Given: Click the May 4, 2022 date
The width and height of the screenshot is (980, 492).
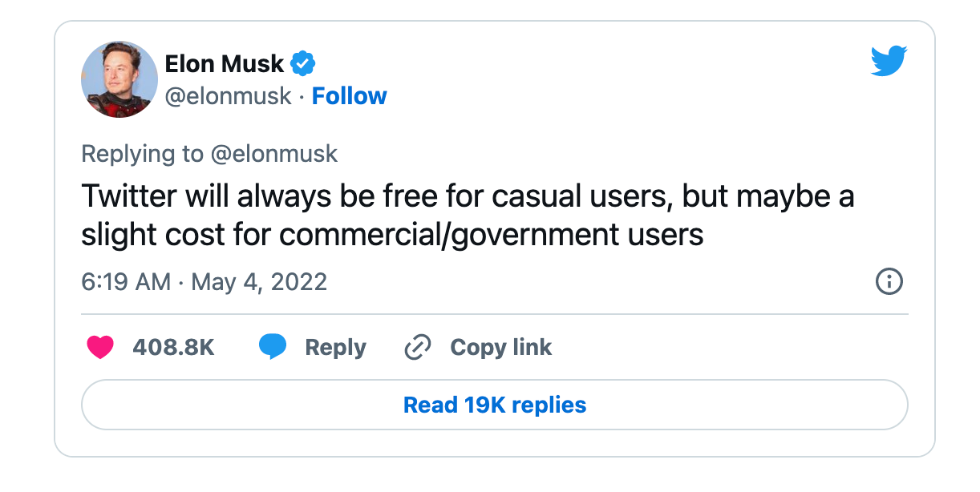Looking at the screenshot, I should click(x=259, y=282).
